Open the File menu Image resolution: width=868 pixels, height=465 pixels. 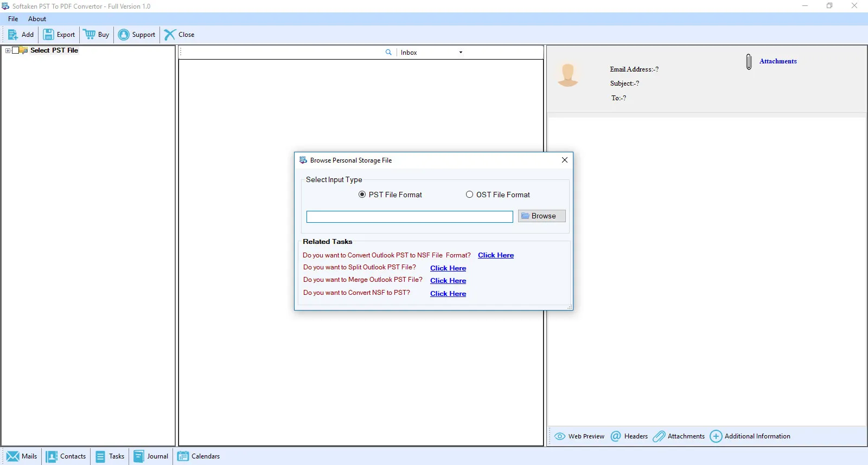[13, 19]
